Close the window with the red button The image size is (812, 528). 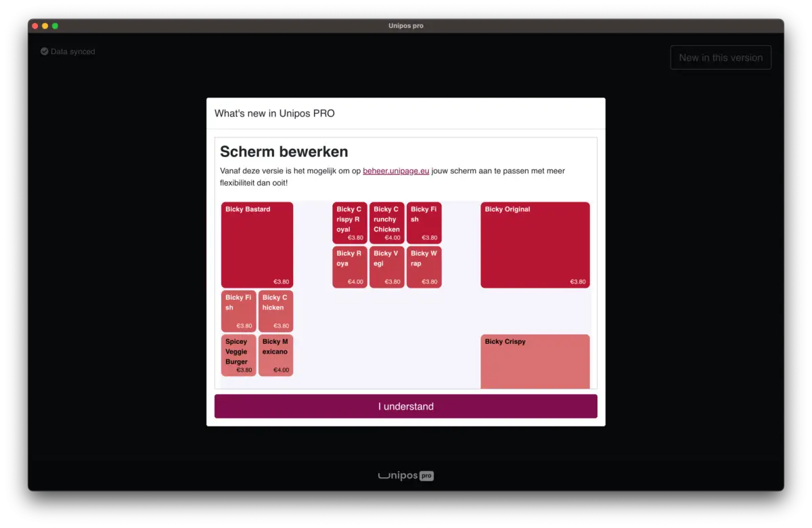pyautogui.click(x=35, y=26)
